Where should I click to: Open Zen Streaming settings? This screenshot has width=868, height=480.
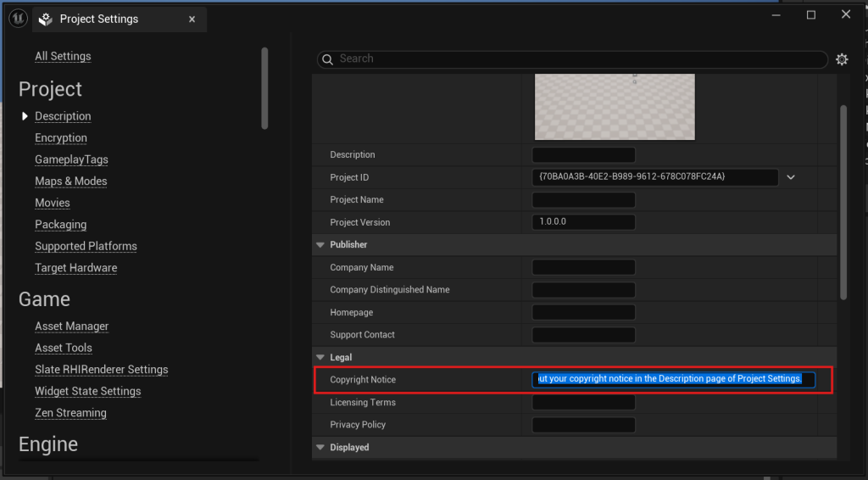71,412
